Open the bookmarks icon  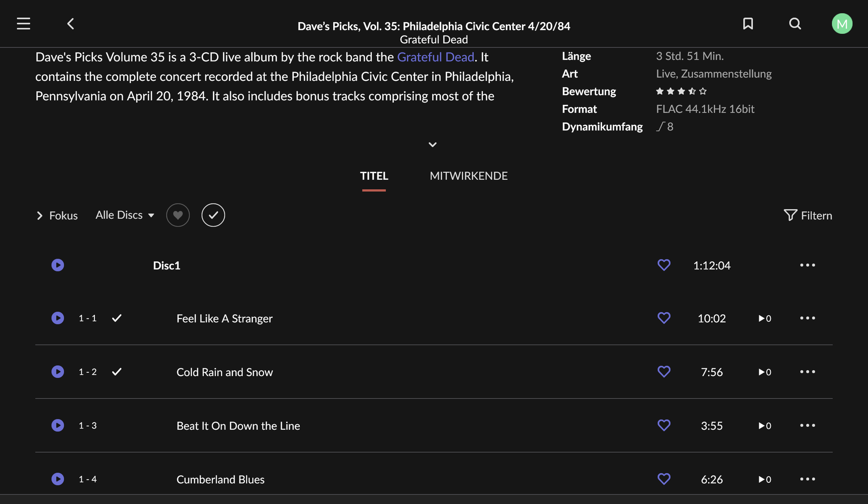[748, 24]
